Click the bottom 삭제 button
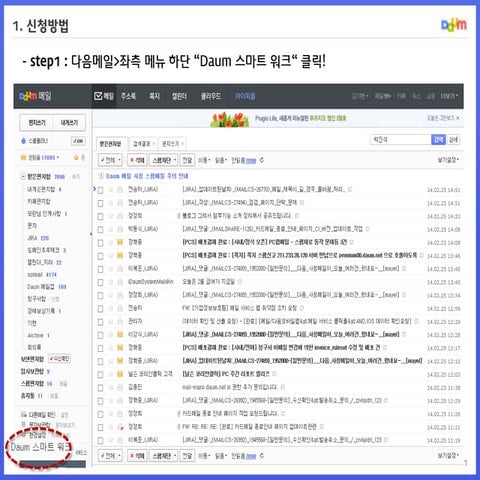The image size is (480, 480). pyautogui.click(x=137, y=455)
